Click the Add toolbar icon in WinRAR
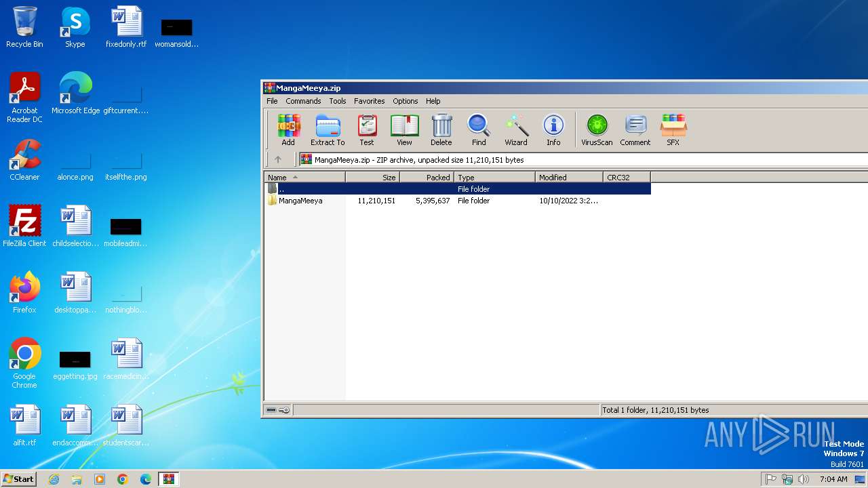Viewport: 868px width, 488px height. pyautogui.click(x=288, y=129)
